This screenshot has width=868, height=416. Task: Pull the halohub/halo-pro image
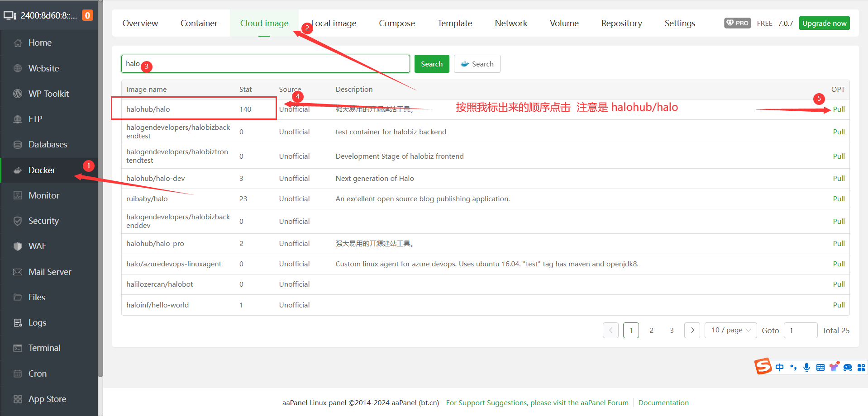(839, 244)
